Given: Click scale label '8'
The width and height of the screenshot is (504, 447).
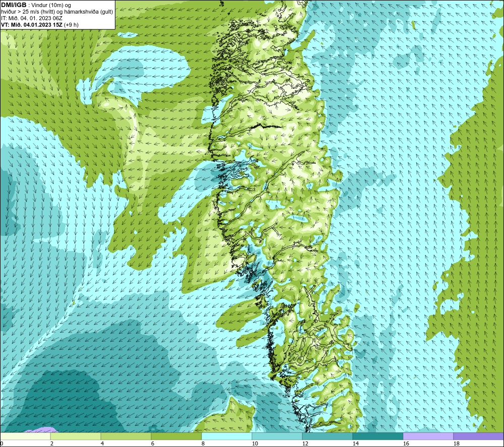Looking at the screenshot, I should [203, 443].
